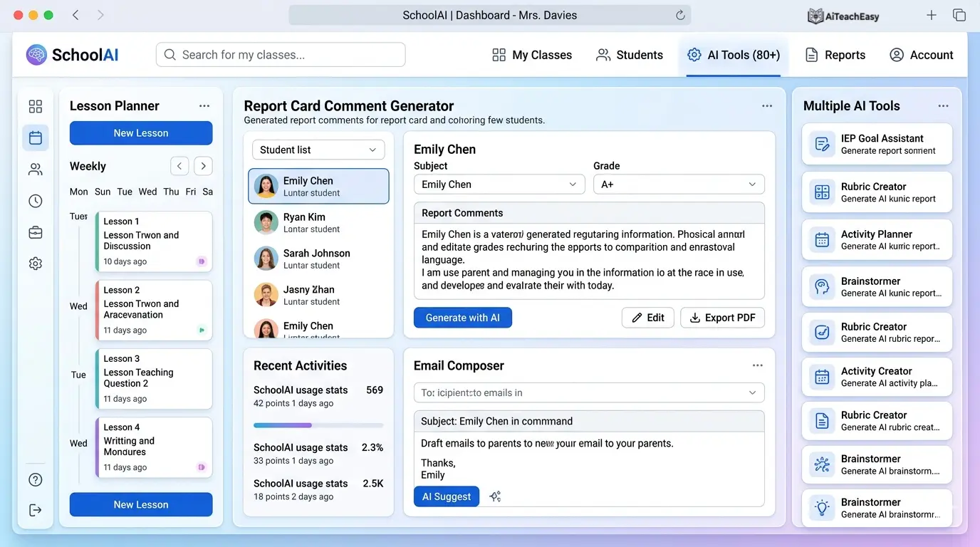
Task: Open the Grade dropdown showing A+
Action: tap(678, 184)
